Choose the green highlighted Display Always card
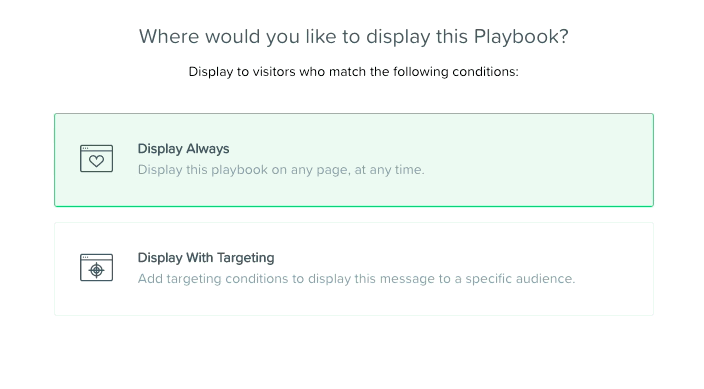 [354, 160]
